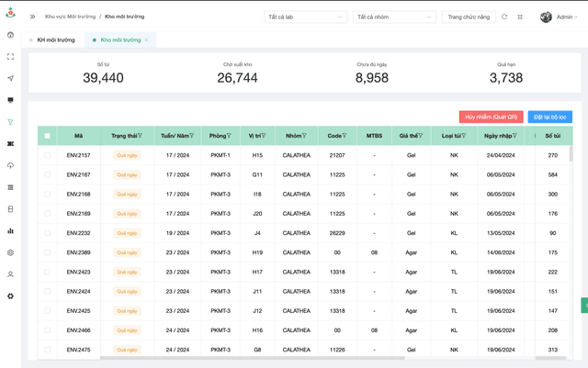Check the row ENV.2167 checkbox
This screenshot has height=368, width=588.
coord(47,174)
